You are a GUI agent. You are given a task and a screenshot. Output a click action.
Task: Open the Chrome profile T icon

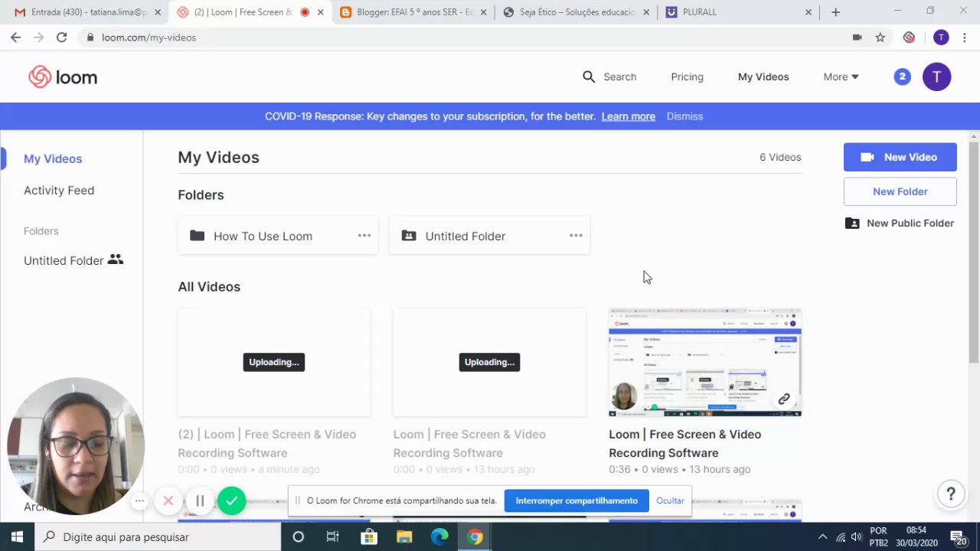point(941,37)
